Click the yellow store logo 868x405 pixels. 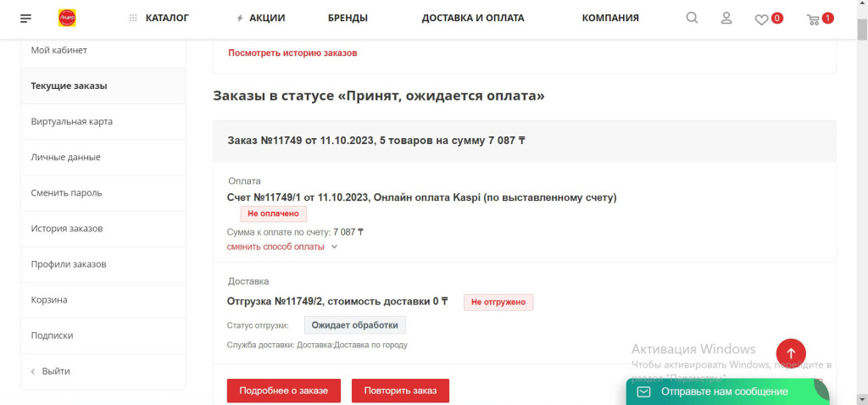67,19
